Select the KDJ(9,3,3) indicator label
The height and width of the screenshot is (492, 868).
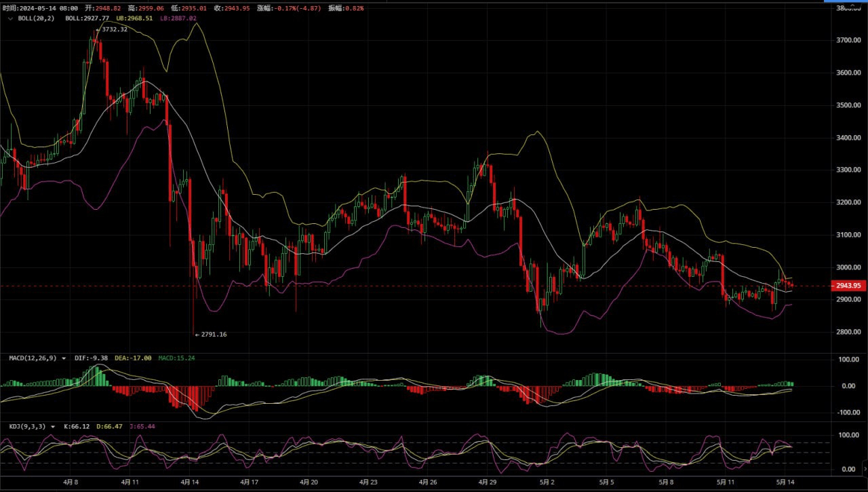click(x=27, y=427)
